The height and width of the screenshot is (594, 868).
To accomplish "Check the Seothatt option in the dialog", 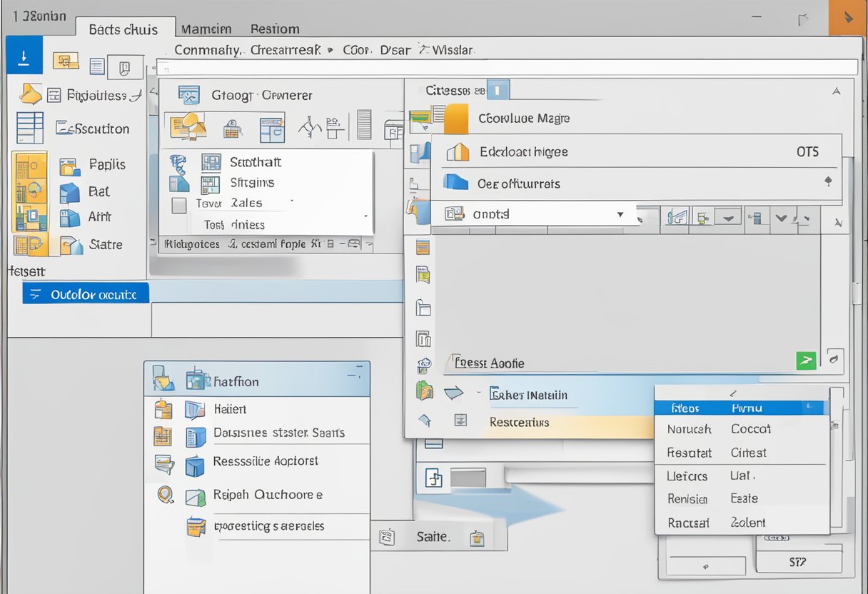I will click(210, 162).
